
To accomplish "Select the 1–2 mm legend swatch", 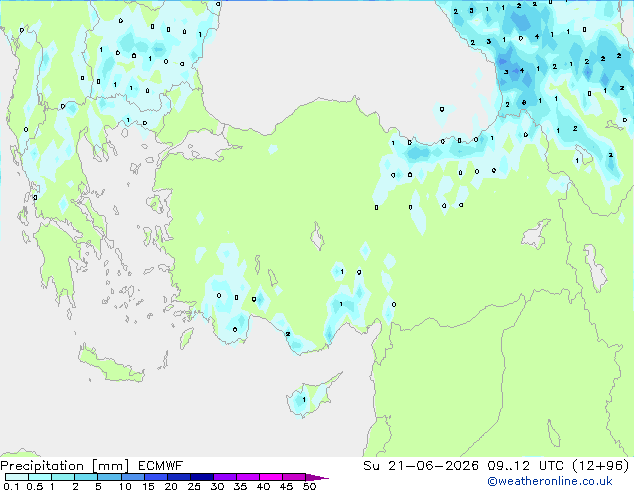I will pos(63,477).
